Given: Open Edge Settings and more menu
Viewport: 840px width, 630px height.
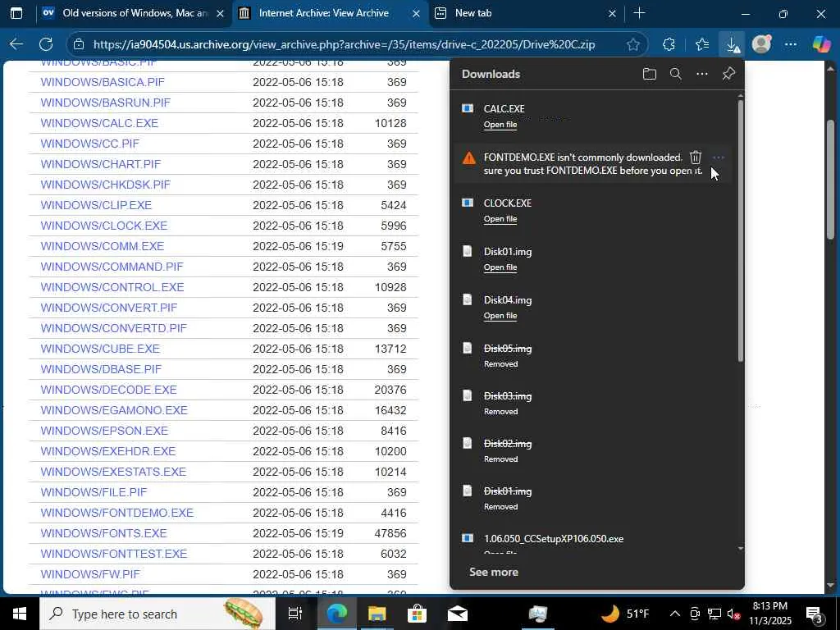Looking at the screenshot, I should [x=791, y=44].
